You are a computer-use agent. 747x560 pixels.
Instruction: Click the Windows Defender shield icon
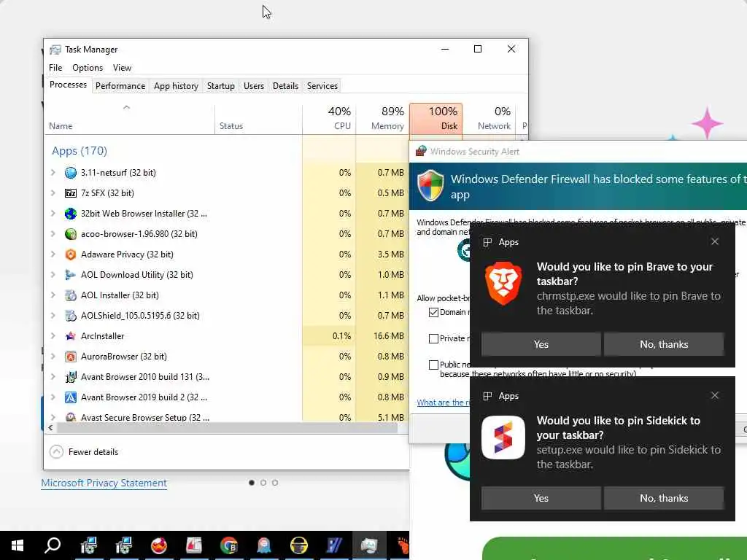point(430,186)
